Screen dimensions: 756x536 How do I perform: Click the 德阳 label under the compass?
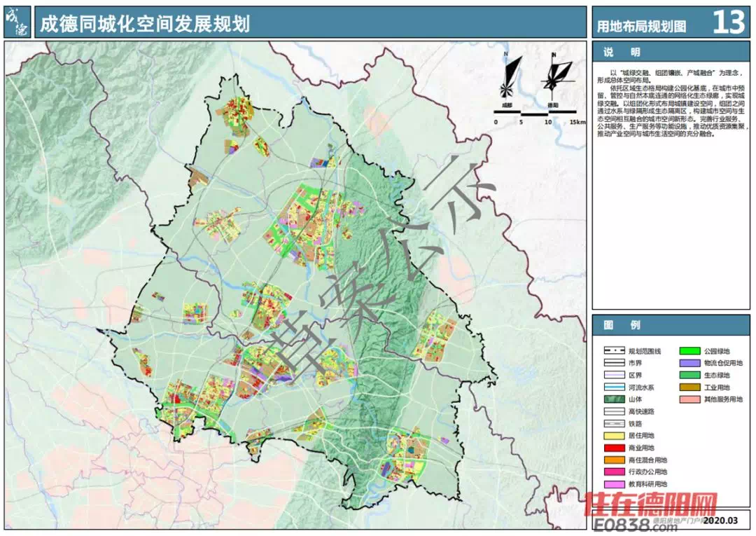(x=552, y=104)
